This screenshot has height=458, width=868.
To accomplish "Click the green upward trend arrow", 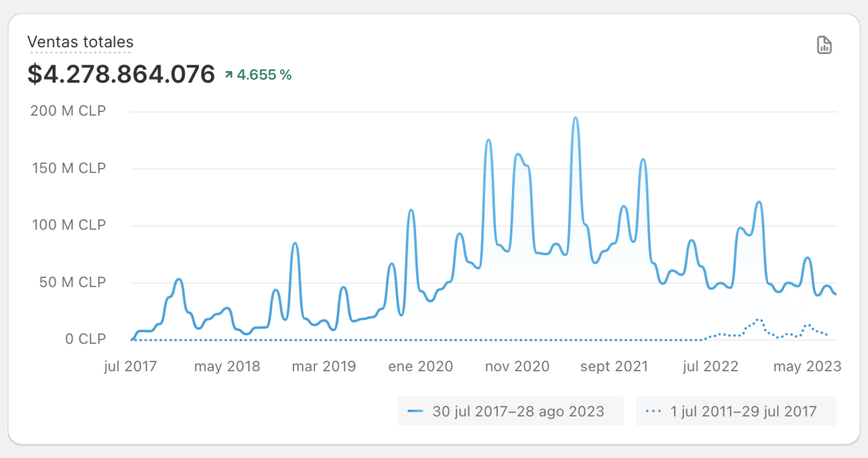I will pyautogui.click(x=228, y=75).
